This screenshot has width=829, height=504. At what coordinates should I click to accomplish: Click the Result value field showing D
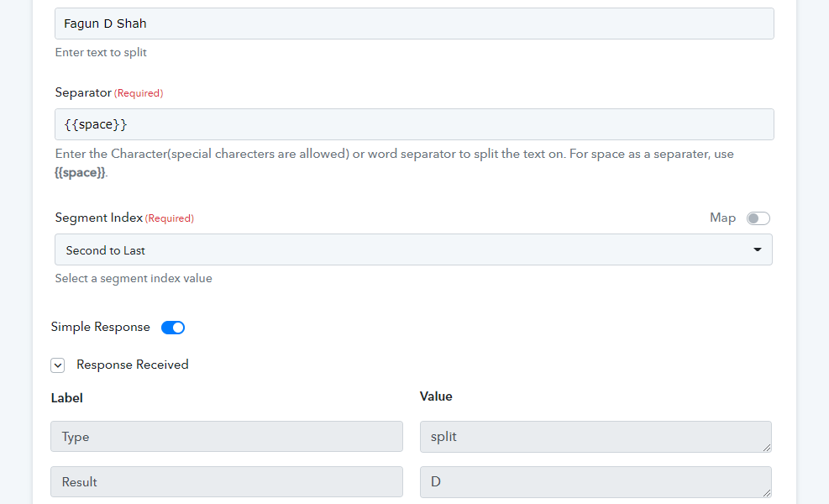[x=596, y=482]
